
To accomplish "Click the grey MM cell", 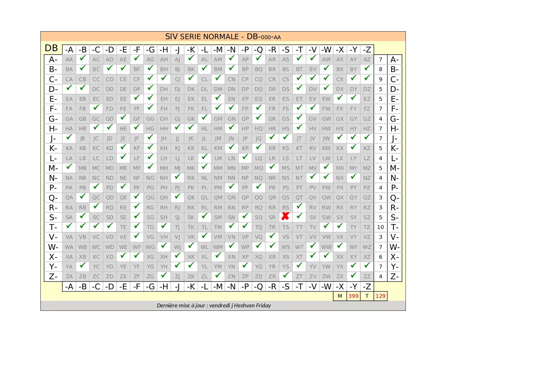I will tap(218, 168).
